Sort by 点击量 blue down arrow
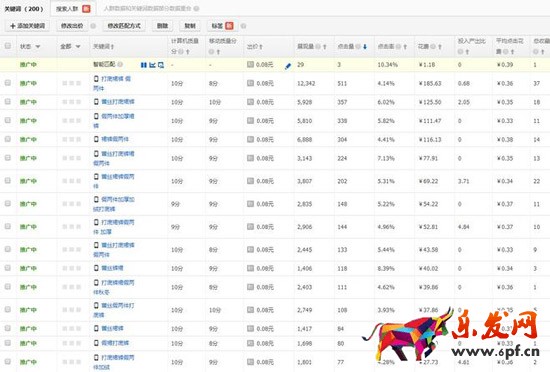 click(x=365, y=47)
